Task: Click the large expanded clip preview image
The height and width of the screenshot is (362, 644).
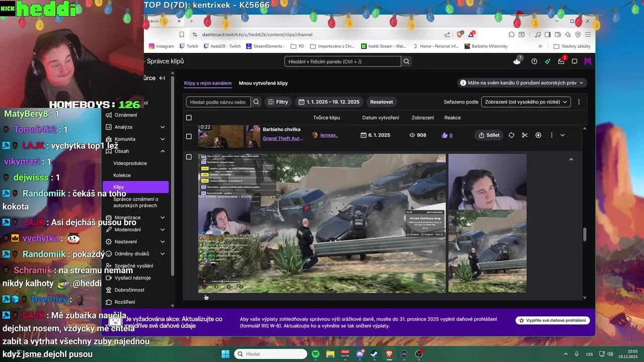Action: (x=322, y=223)
